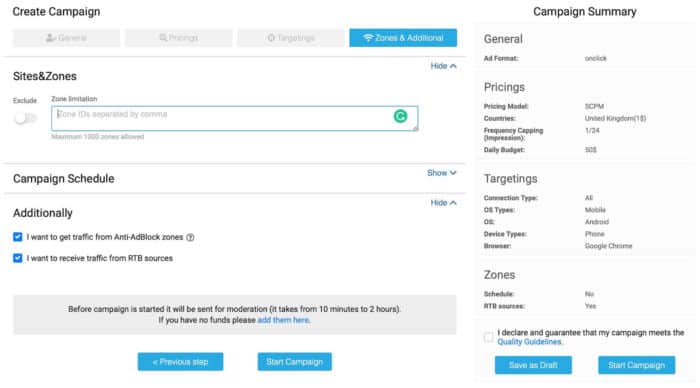Open the Targetings step tab

tap(291, 38)
